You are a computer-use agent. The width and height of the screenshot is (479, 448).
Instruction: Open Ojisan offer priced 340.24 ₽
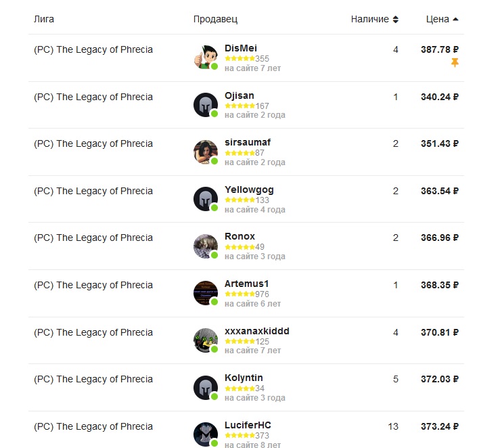pos(440,97)
